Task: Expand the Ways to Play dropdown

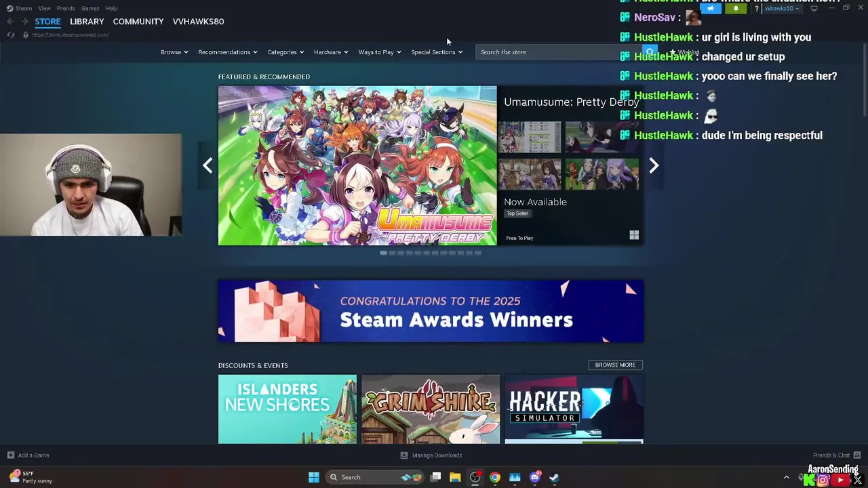Action: 380,52
